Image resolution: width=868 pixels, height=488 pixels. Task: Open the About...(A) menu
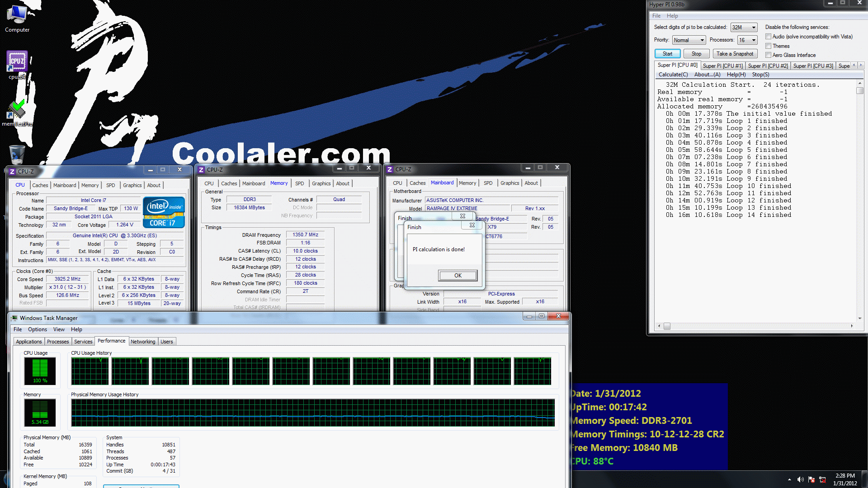point(707,75)
